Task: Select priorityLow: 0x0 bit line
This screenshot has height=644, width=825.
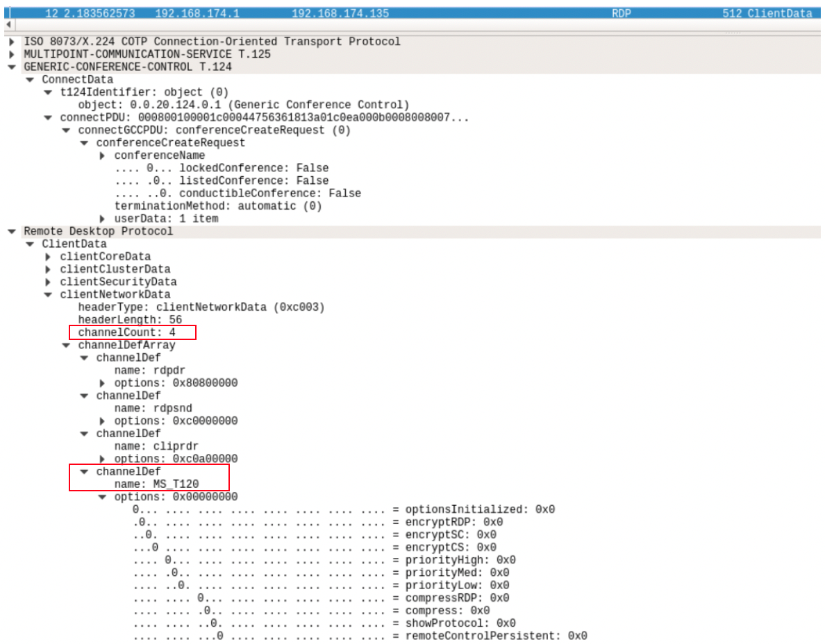Action: coord(321,585)
